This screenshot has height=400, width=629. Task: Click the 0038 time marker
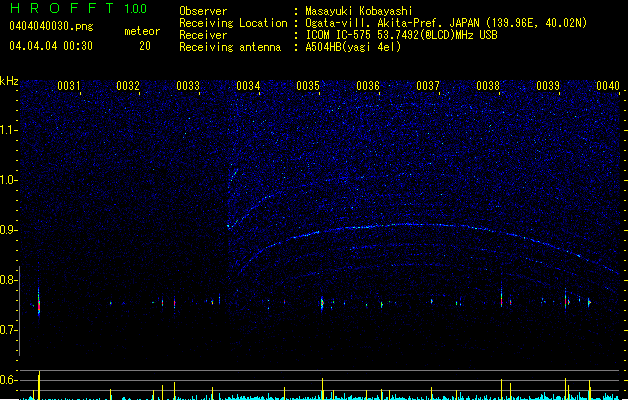click(488, 86)
